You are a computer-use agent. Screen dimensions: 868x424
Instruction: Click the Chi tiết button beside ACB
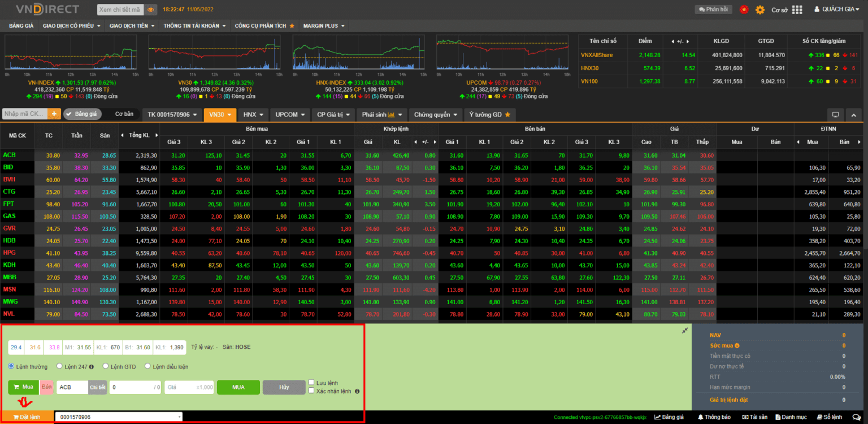click(x=97, y=387)
